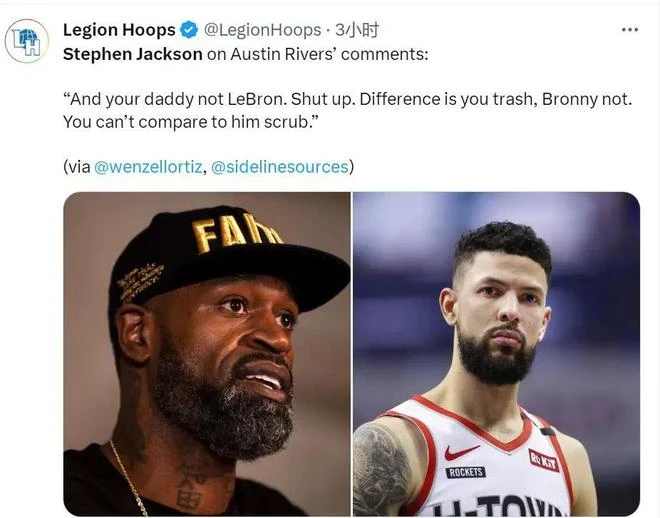Screen dimensions: 660x518
Task: Click the neck tattoo in left photo
Action: (x=189, y=488)
